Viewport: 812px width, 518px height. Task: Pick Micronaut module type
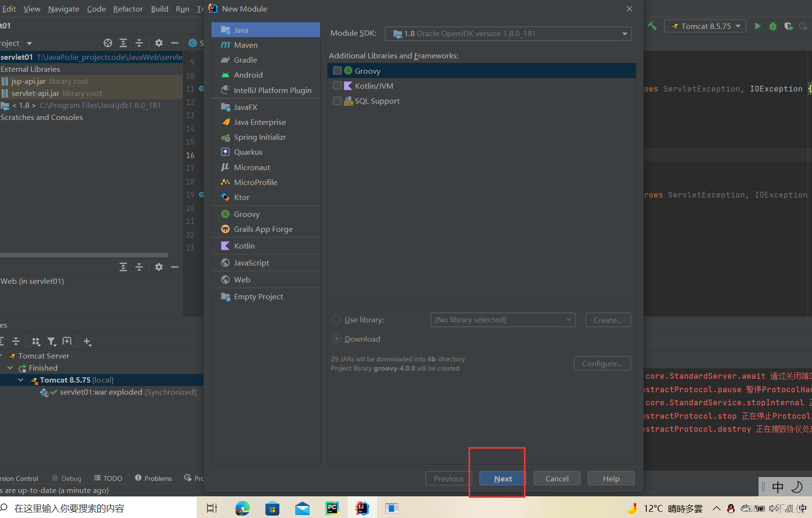[266, 167]
